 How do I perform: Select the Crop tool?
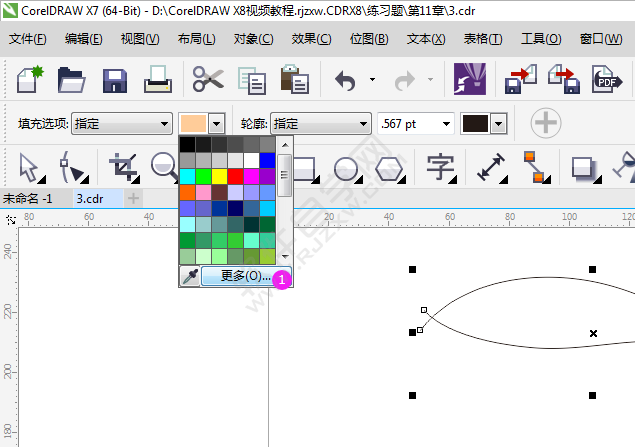coord(125,168)
